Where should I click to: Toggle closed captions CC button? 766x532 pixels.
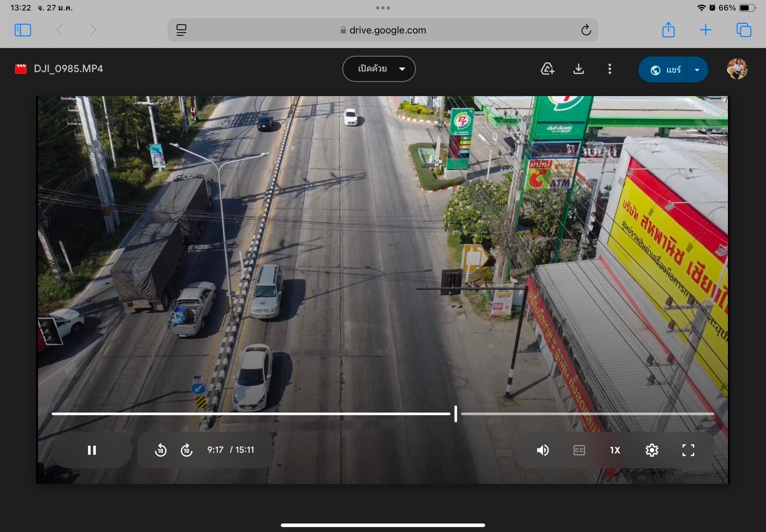579,450
